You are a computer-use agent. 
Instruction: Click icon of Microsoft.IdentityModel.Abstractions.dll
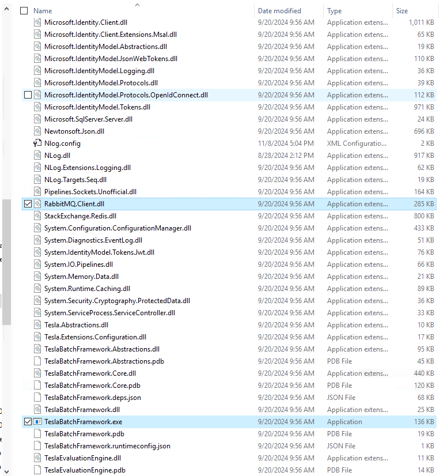coord(37,47)
